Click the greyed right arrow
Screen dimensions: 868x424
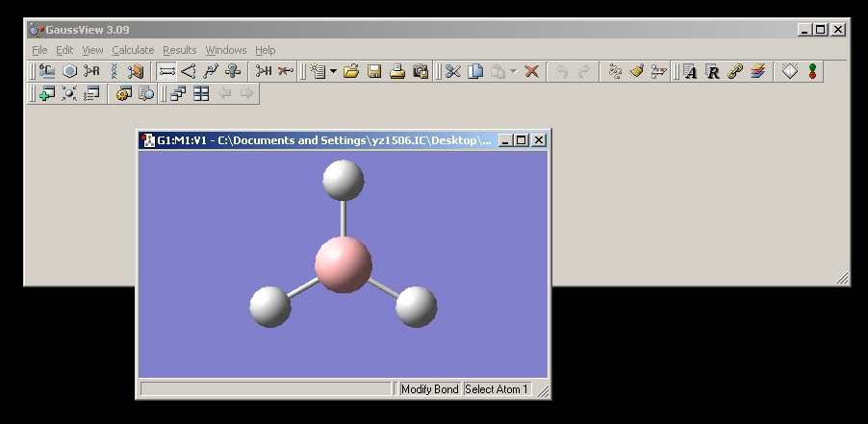[247, 93]
